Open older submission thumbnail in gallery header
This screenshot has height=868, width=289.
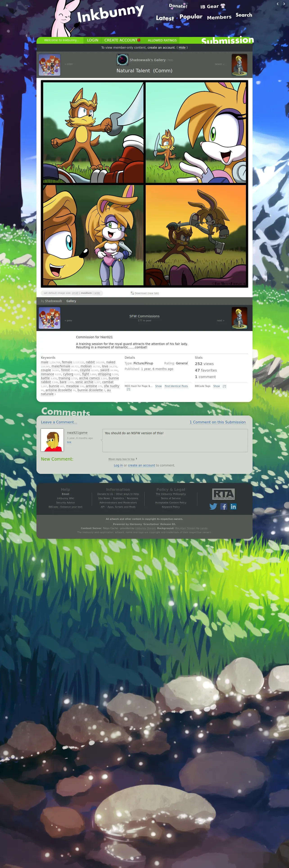(x=50, y=65)
